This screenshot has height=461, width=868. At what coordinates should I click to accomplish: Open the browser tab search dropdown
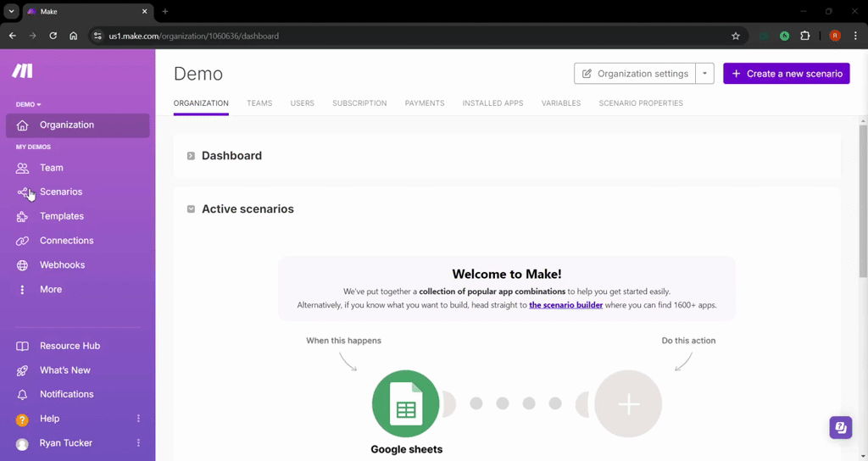11,11
